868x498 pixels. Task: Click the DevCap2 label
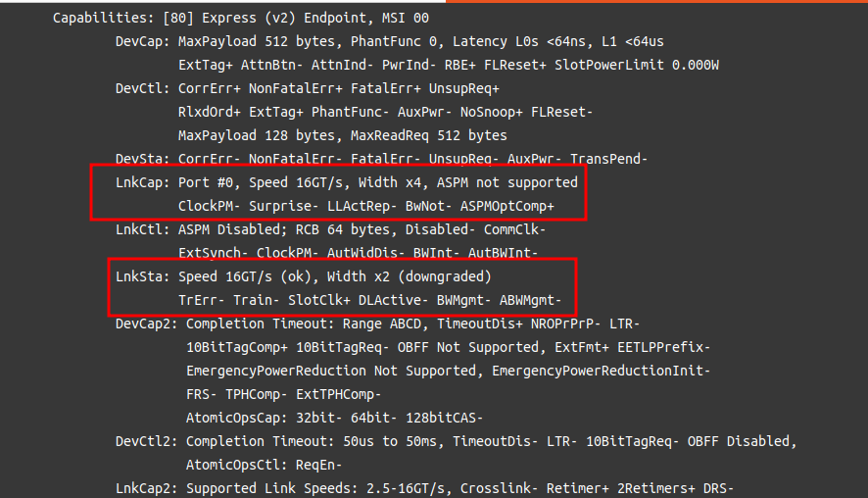point(146,324)
